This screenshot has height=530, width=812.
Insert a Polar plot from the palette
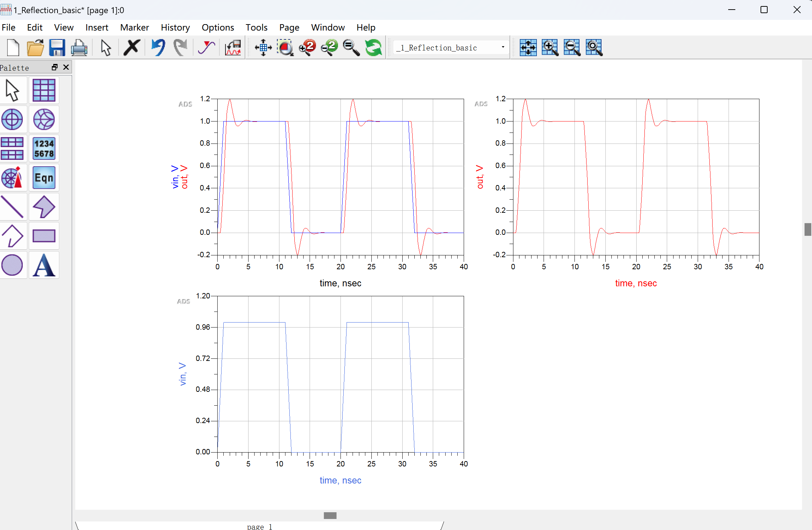coord(13,119)
